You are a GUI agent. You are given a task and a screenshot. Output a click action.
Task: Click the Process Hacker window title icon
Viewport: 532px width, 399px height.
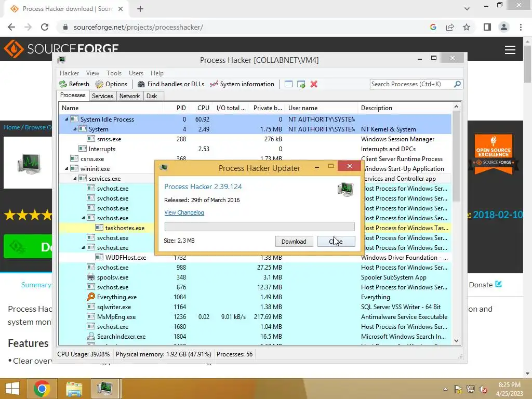pos(61,60)
